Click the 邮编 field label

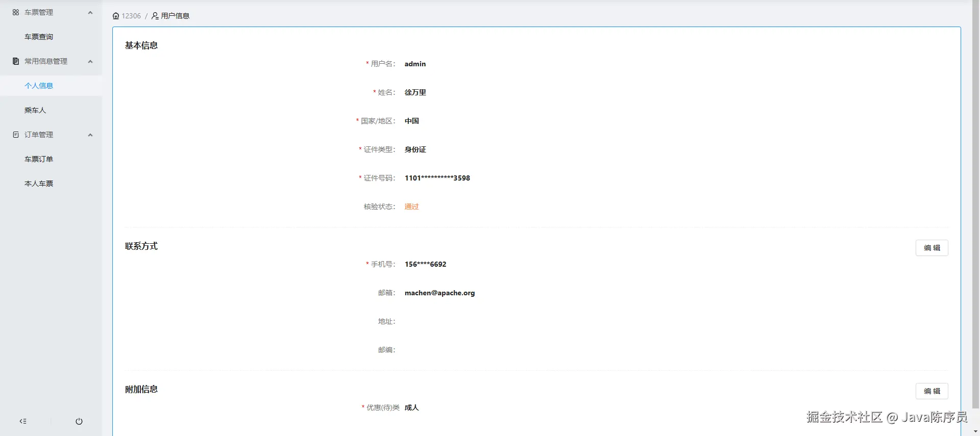coord(386,350)
